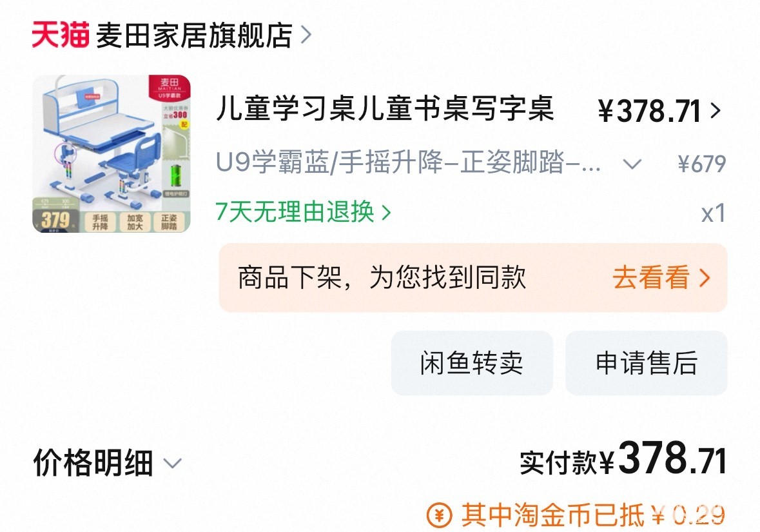Tap arrow next to ¥378.71 item price

pyautogui.click(x=716, y=110)
